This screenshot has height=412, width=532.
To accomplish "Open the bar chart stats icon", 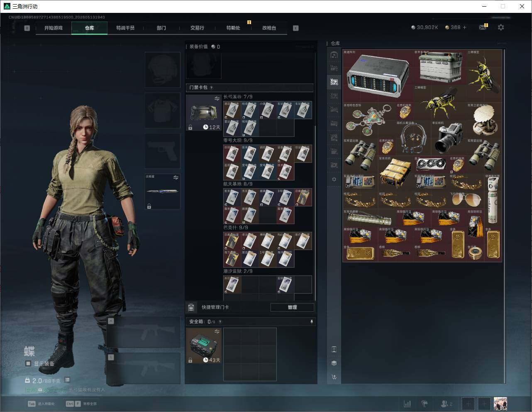I will click(x=407, y=404).
